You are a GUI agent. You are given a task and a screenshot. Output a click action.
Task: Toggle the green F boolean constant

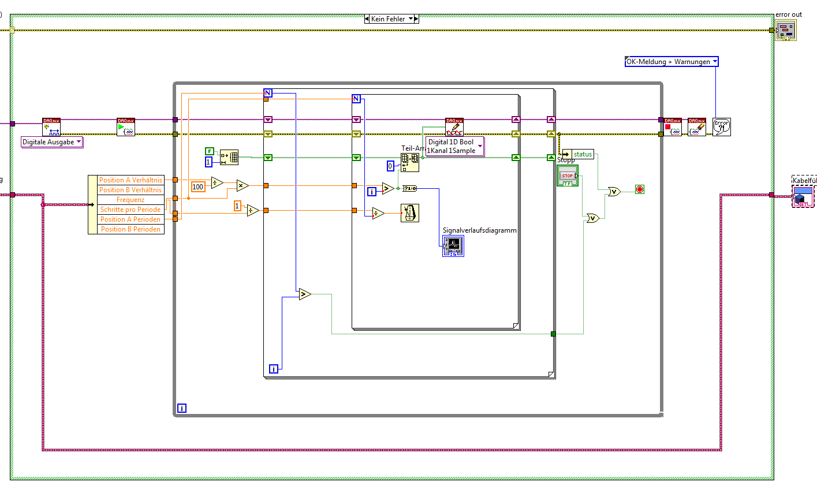pos(210,151)
